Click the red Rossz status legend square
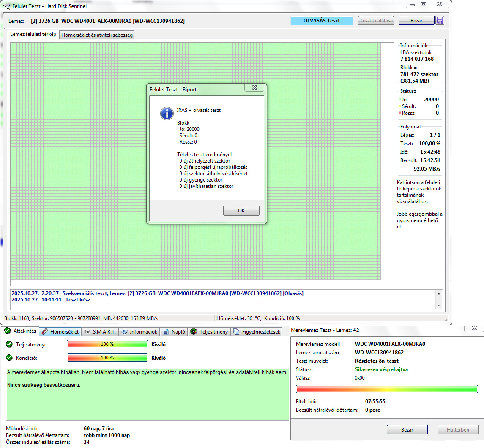Image resolution: width=484 pixels, height=448 pixels. (x=400, y=113)
